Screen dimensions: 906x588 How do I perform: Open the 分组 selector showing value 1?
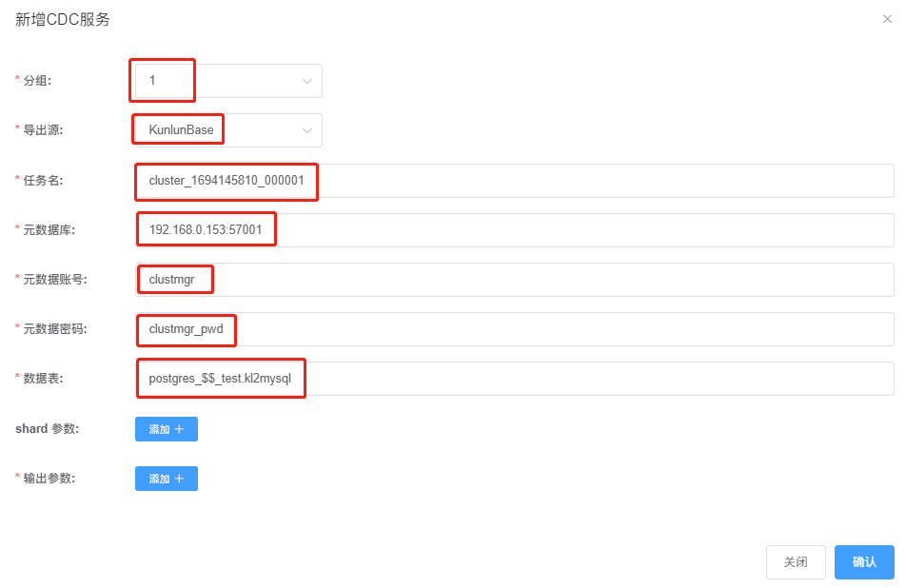click(x=228, y=81)
